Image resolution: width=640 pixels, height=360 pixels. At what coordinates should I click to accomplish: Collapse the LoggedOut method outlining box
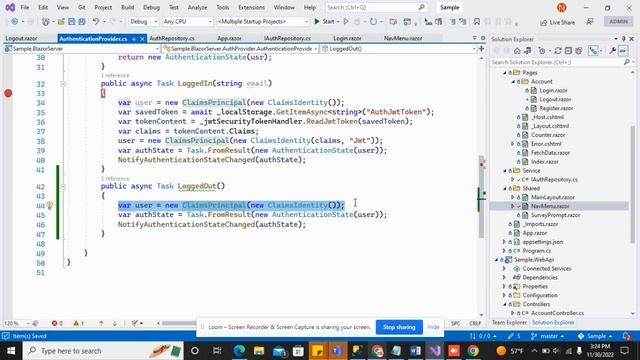(x=63, y=187)
